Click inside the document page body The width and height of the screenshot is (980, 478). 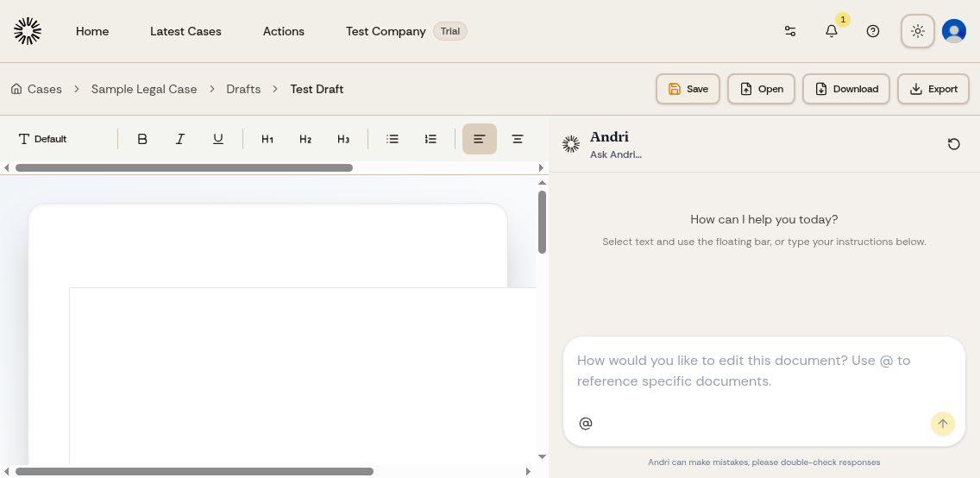(x=303, y=375)
